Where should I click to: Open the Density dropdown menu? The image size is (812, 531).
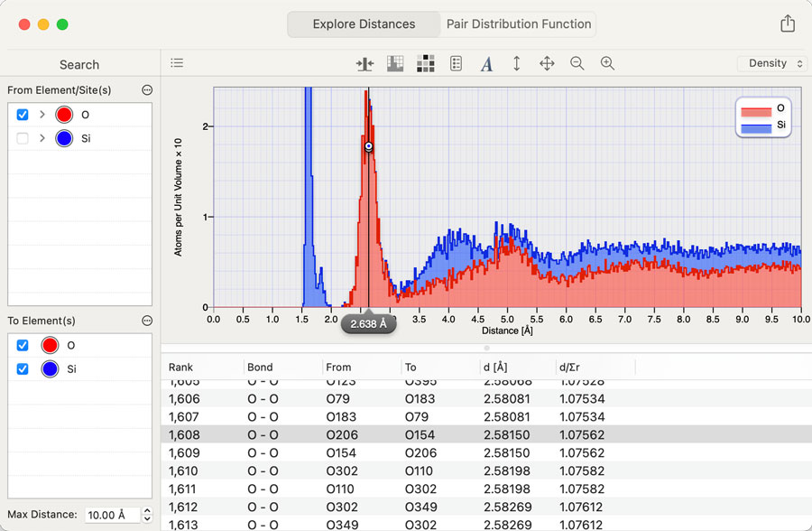pos(773,63)
